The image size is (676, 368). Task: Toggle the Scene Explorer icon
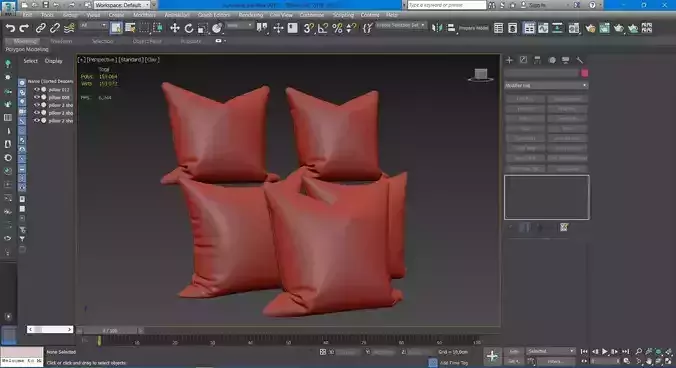point(498,28)
